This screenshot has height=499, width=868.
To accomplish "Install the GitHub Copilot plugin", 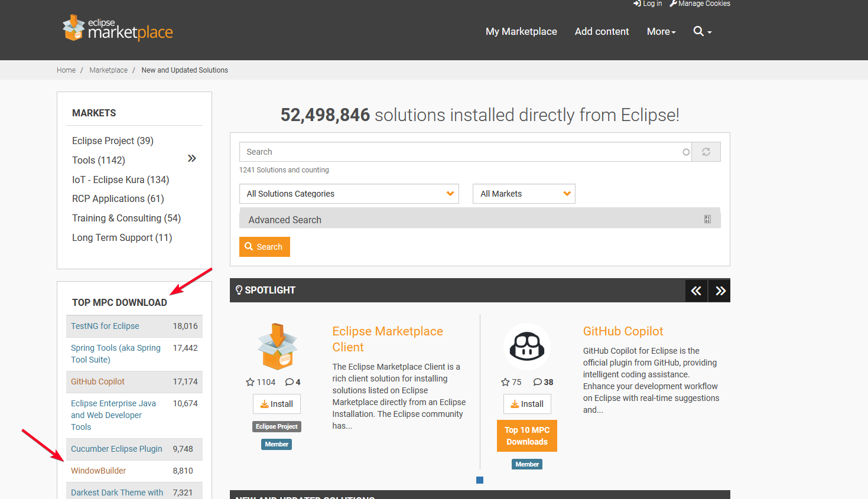I will [527, 404].
